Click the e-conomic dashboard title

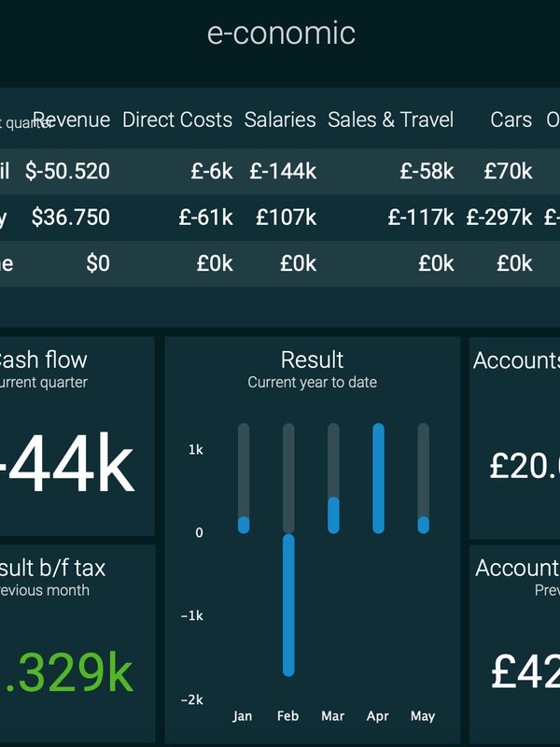tap(281, 34)
